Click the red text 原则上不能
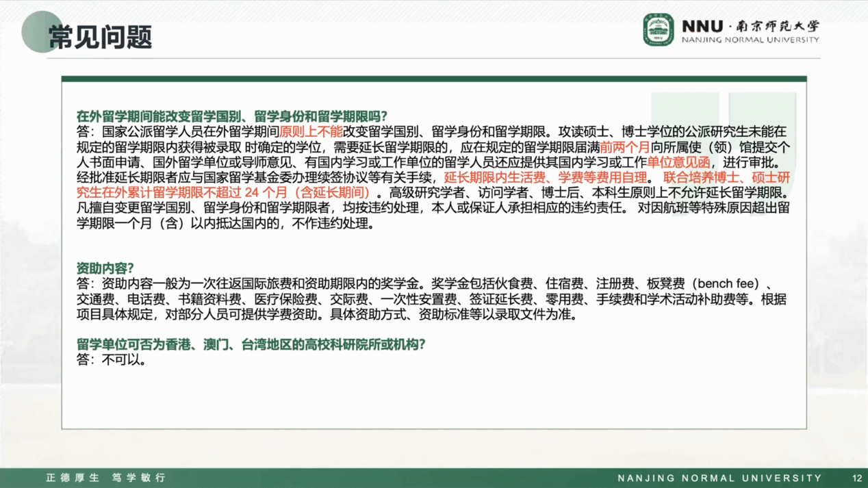This screenshot has height=488, width=868. click(311, 131)
